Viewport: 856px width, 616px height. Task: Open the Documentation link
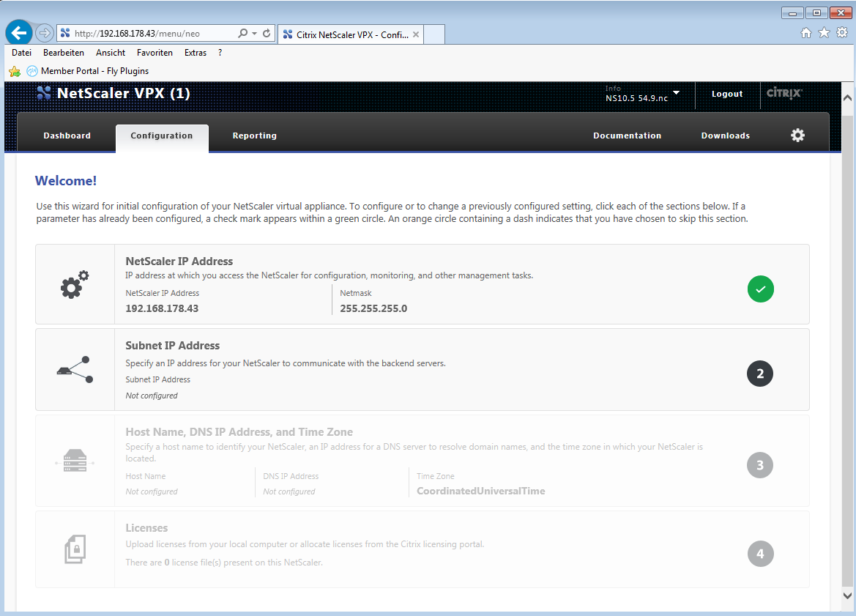(628, 136)
